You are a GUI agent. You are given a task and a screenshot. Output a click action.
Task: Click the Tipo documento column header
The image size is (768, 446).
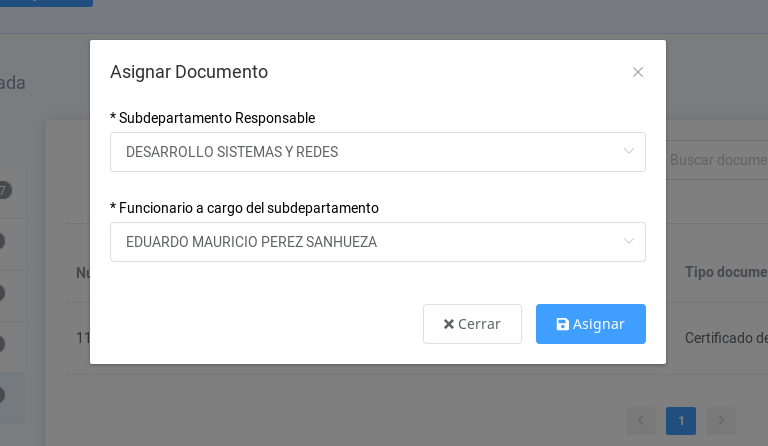pyautogui.click(x=726, y=272)
